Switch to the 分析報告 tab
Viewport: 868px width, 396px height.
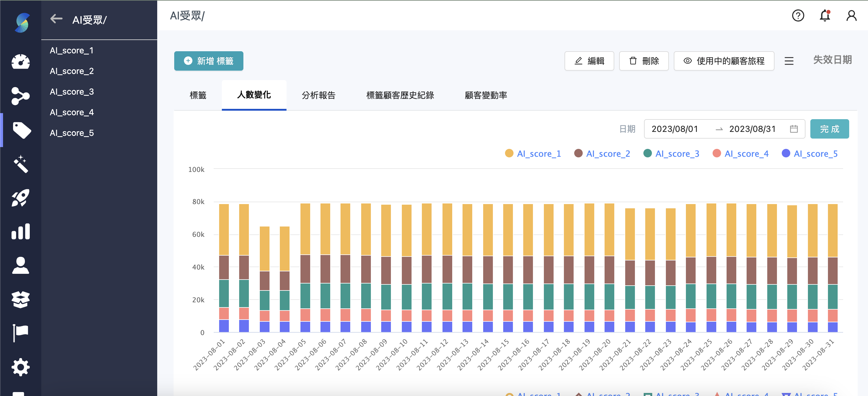pos(319,95)
